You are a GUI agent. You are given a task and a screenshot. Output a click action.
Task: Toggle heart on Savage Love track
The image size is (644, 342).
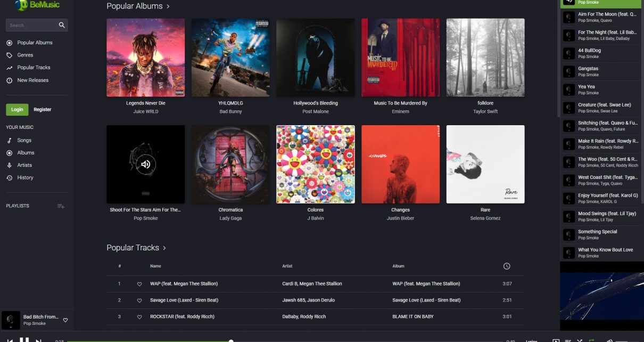pyautogui.click(x=139, y=300)
